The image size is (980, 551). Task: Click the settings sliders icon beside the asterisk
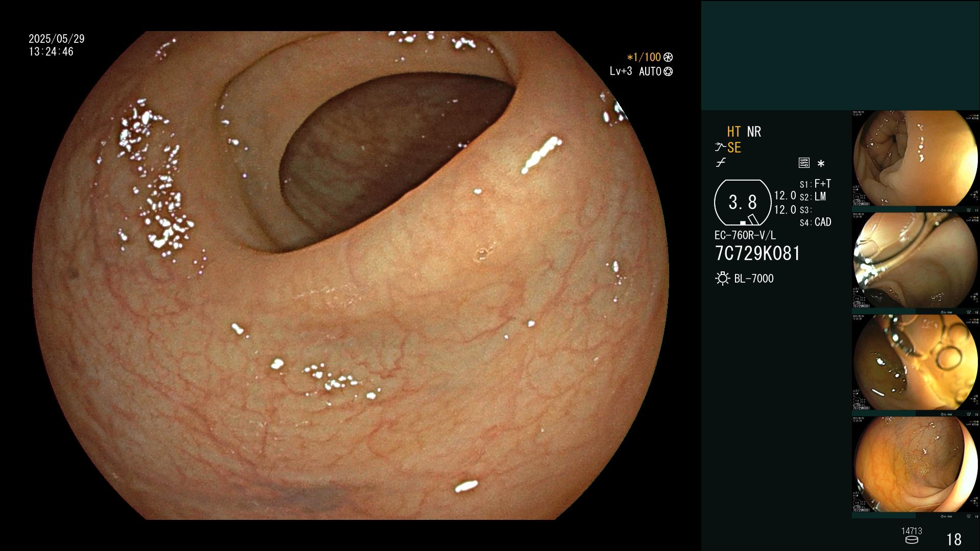coord(804,163)
